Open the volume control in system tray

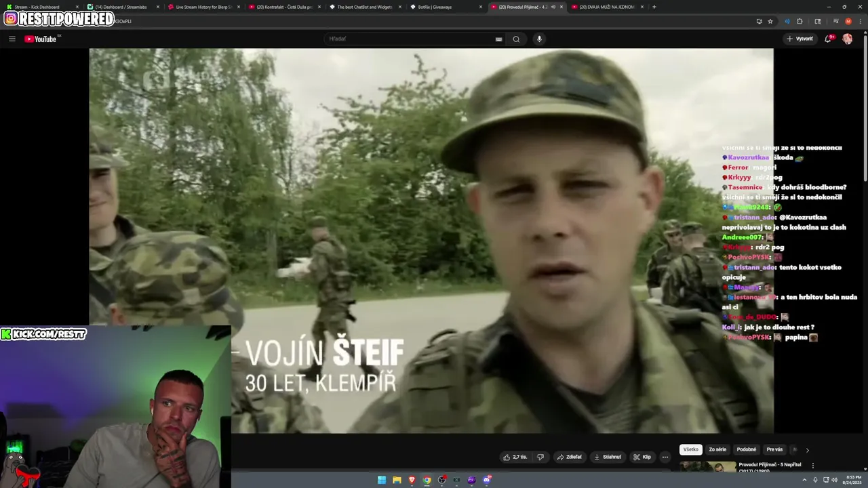(834, 480)
